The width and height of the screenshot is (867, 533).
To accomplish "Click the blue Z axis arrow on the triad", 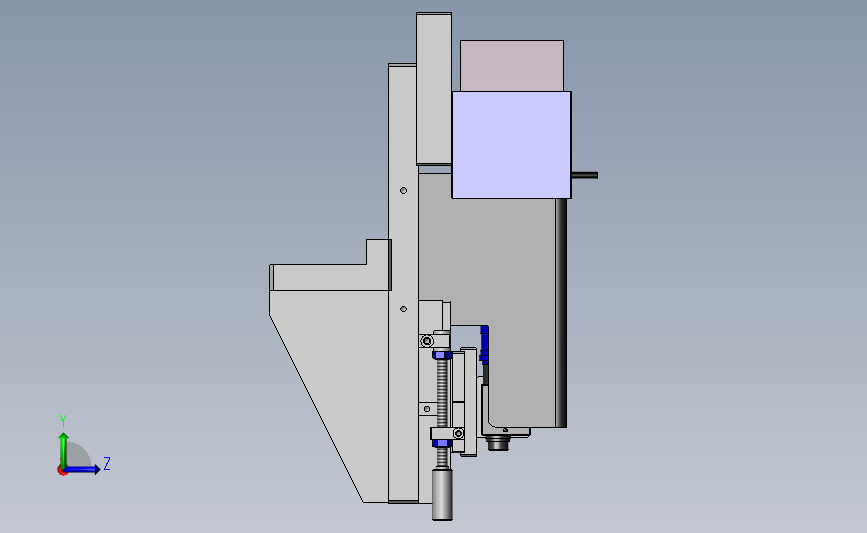I will tap(83, 469).
